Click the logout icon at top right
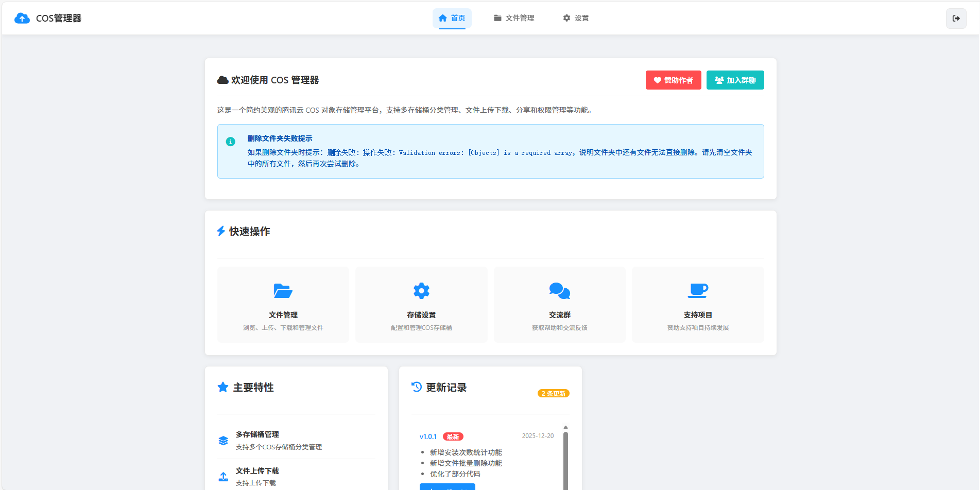This screenshot has width=980, height=490. (956, 18)
